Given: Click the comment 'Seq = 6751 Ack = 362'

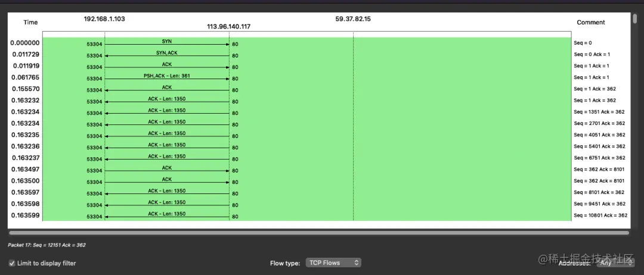Looking at the screenshot, I should tap(599, 157).
